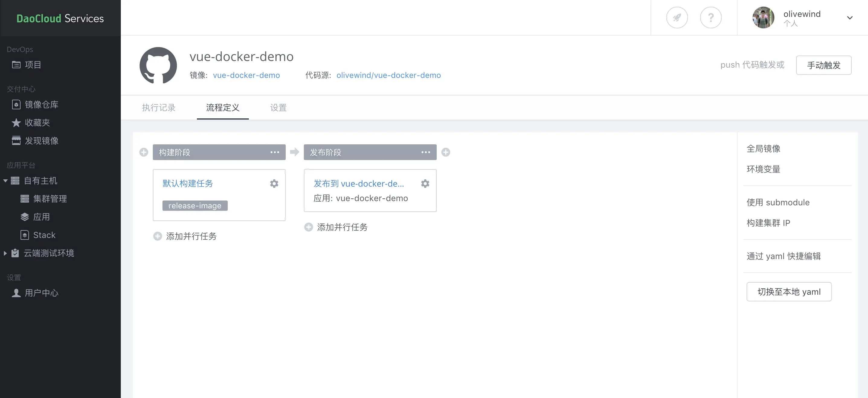Click the 全局镜像 option
This screenshot has width=868, height=398.
click(x=764, y=149)
